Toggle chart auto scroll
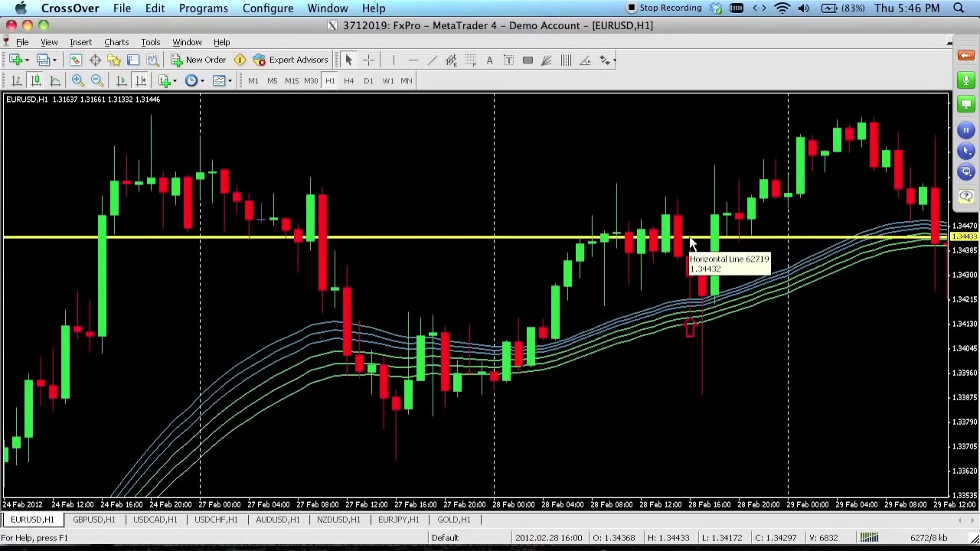Viewport: 980px width, 551px height. pyautogui.click(x=121, y=80)
